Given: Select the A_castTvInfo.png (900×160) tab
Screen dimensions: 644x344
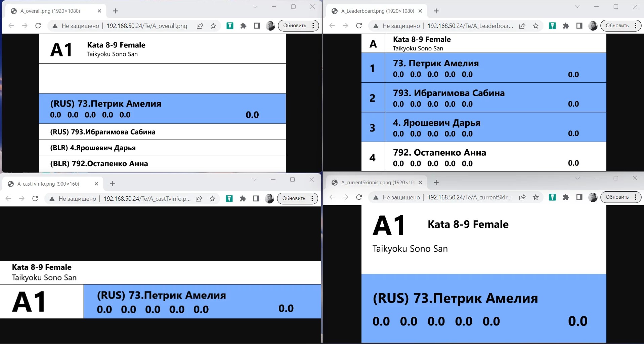Looking at the screenshot, I should coord(53,184).
